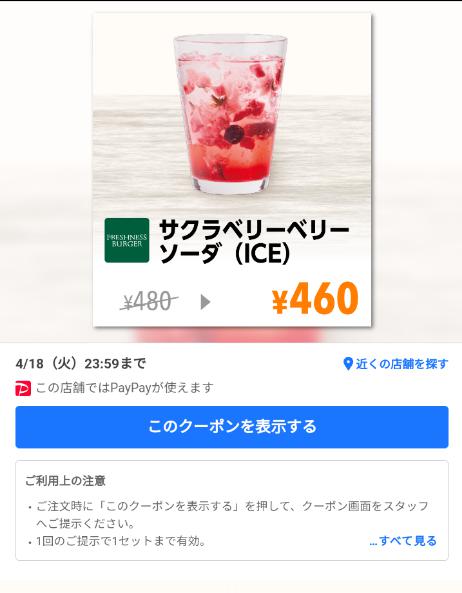Expand notes via …すべて見る
The width and height of the screenshot is (462, 593).
pos(403,541)
